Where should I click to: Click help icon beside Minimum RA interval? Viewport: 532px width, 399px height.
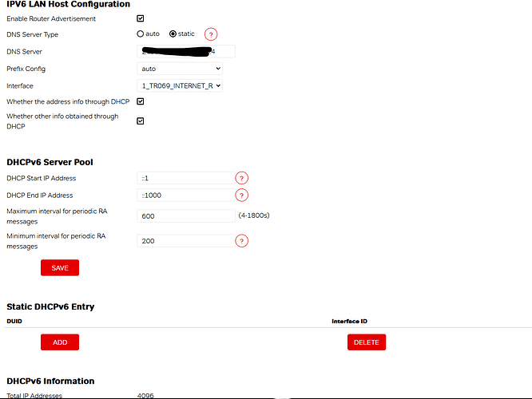[241, 241]
